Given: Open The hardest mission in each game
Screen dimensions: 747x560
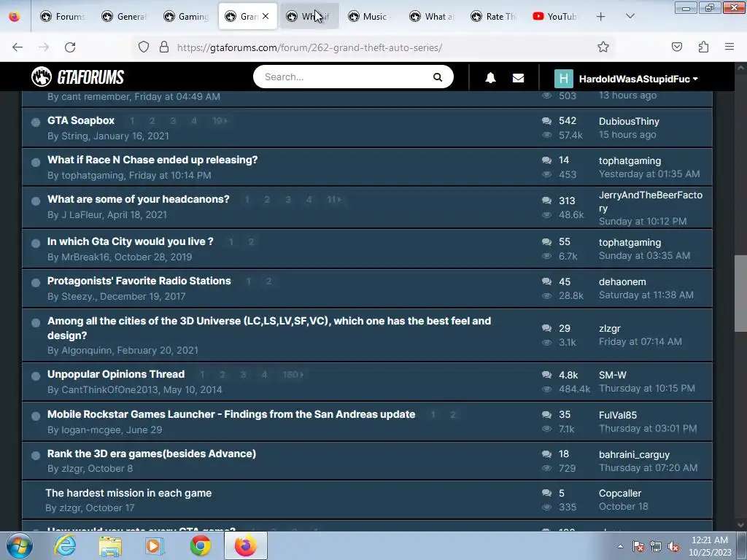Looking at the screenshot, I should [x=128, y=494].
